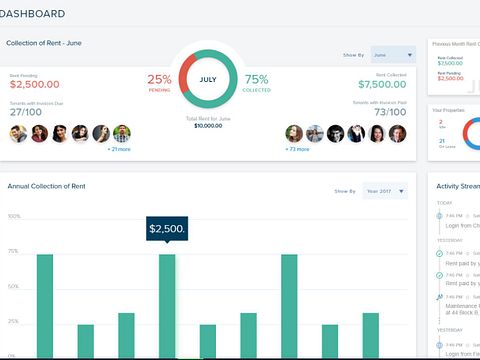Click the 25% PENDING label
The width and height of the screenshot is (480, 360).
coord(159,83)
